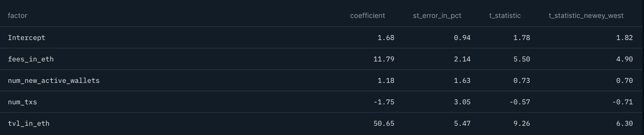Select the tvl_in_eth factor cell
This screenshot has width=644, height=135.
click(x=29, y=123)
